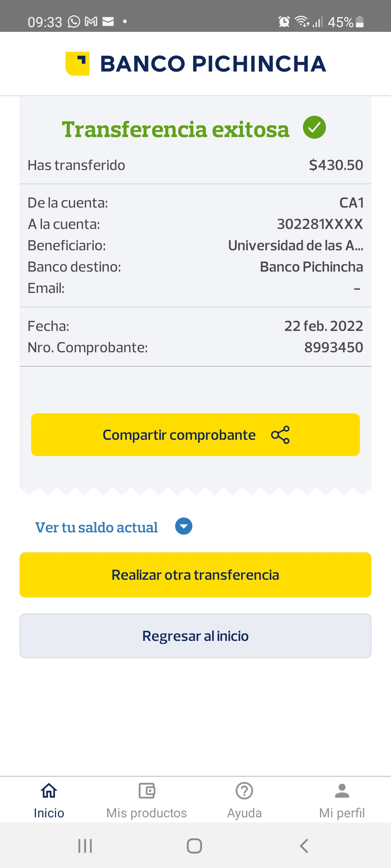Open the Ayuda question mark icon
This screenshot has width=391, height=868.
pos(244,791)
